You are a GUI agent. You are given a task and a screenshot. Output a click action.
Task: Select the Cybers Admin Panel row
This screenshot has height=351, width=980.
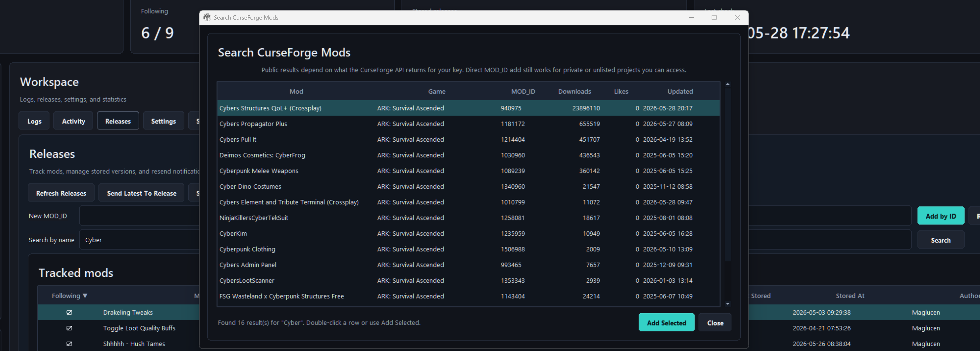click(468, 265)
